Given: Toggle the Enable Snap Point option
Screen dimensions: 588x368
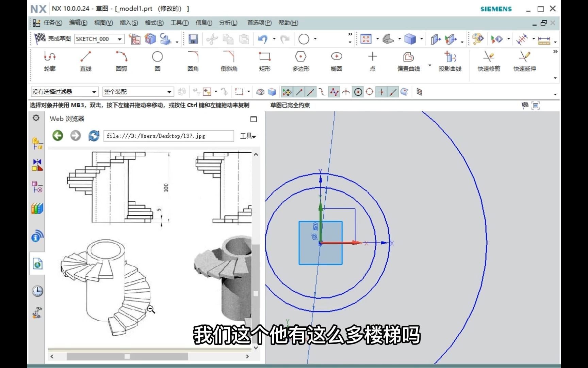Looking at the screenshot, I should coord(287,92).
